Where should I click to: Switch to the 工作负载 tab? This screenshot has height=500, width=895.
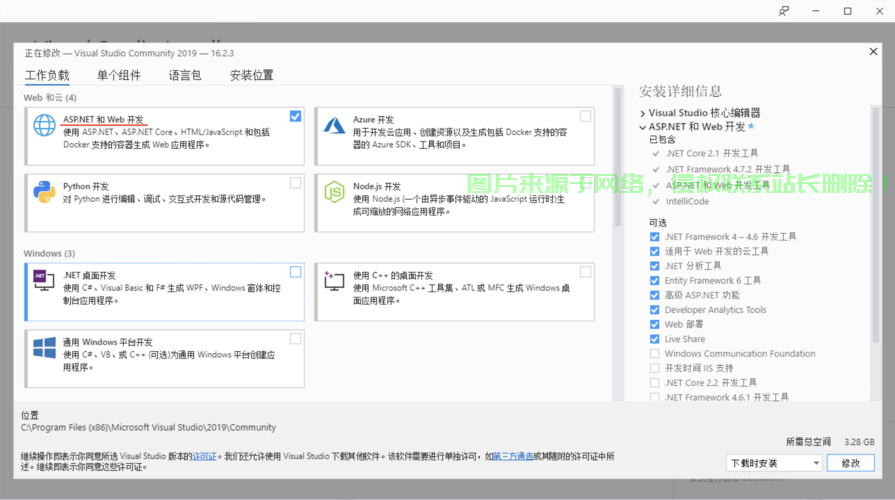pyautogui.click(x=47, y=75)
